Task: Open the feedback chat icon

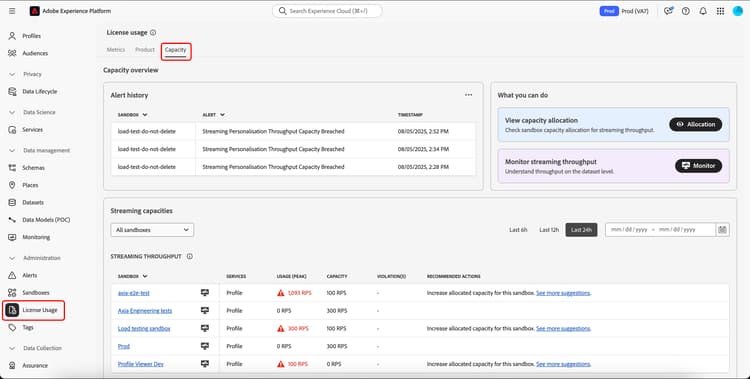Action: [x=668, y=11]
